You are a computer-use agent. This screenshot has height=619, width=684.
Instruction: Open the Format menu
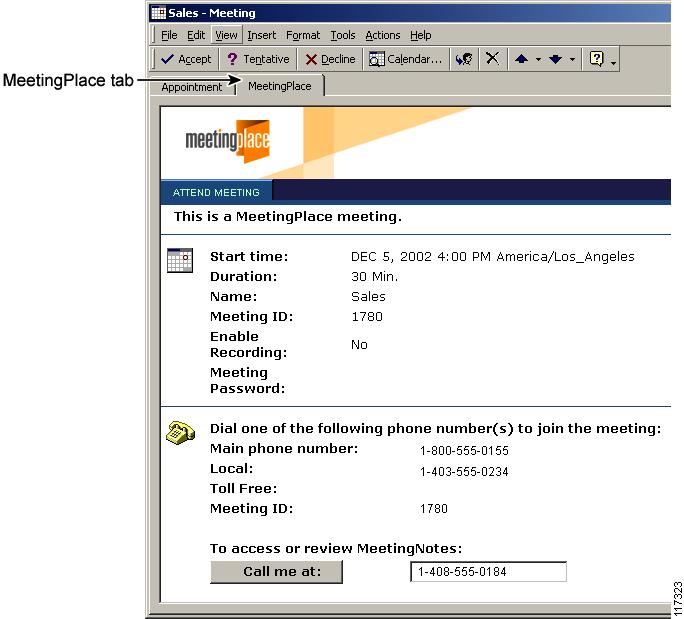pos(303,35)
